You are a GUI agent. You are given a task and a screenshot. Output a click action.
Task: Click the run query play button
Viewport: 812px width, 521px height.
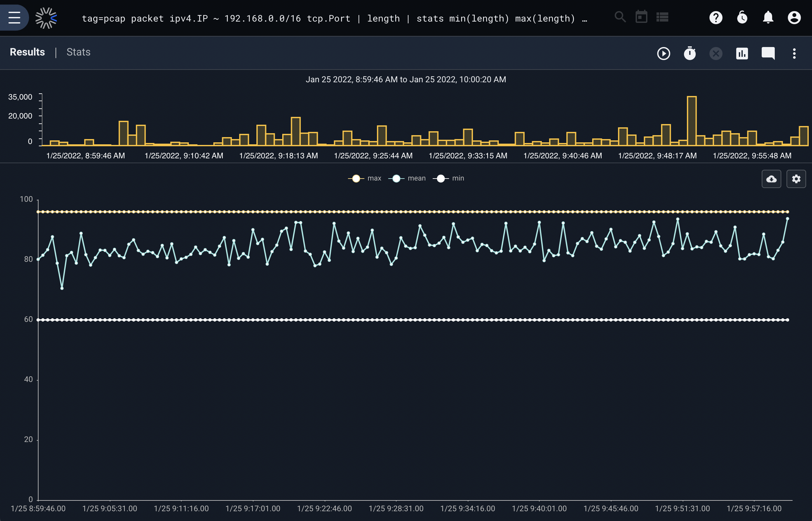pos(663,54)
